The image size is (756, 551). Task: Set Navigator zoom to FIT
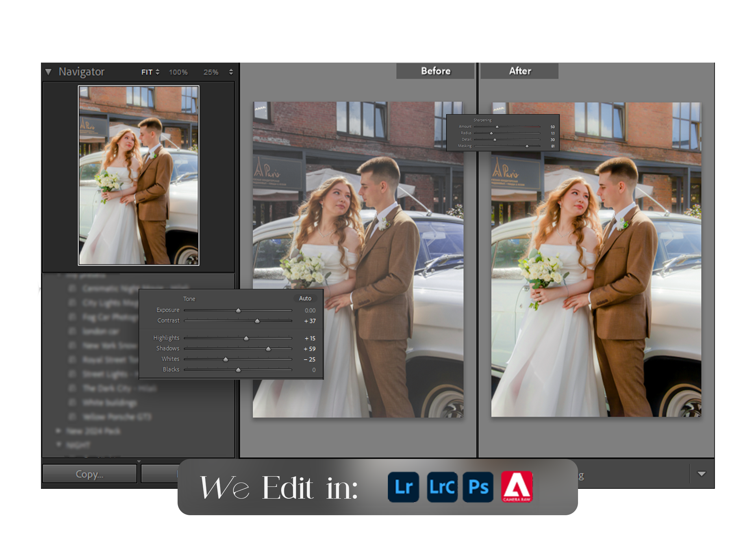147,72
